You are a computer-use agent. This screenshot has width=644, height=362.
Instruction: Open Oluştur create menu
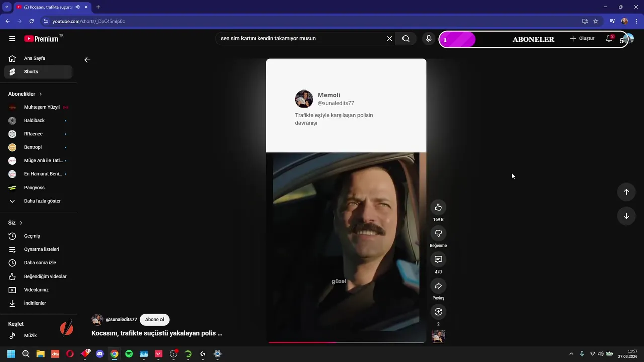pyautogui.click(x=582, y=39)
